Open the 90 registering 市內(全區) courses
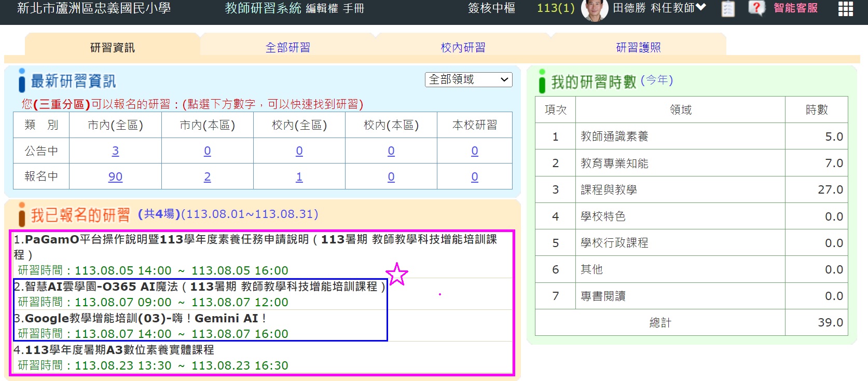The image size is (868, 381). point(115,176)
